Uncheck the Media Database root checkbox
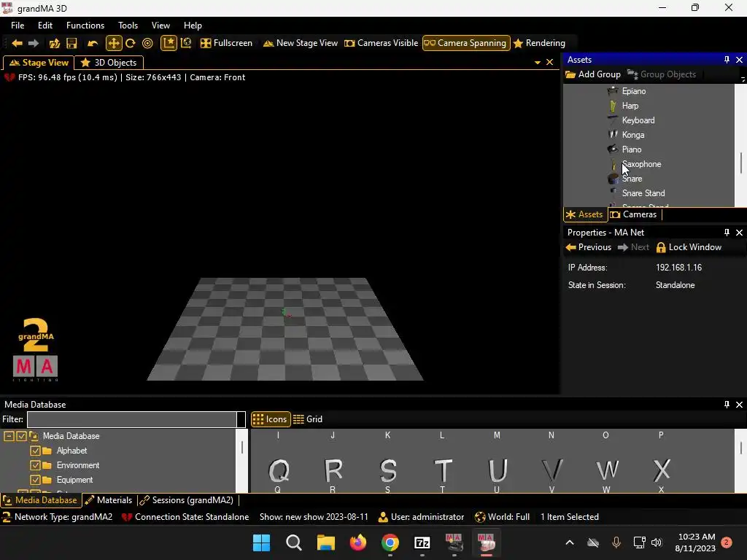 tap(21, 436)
